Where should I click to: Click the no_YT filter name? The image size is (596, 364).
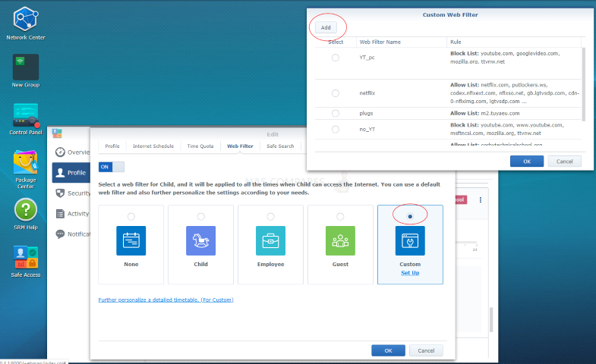[367, 130]
